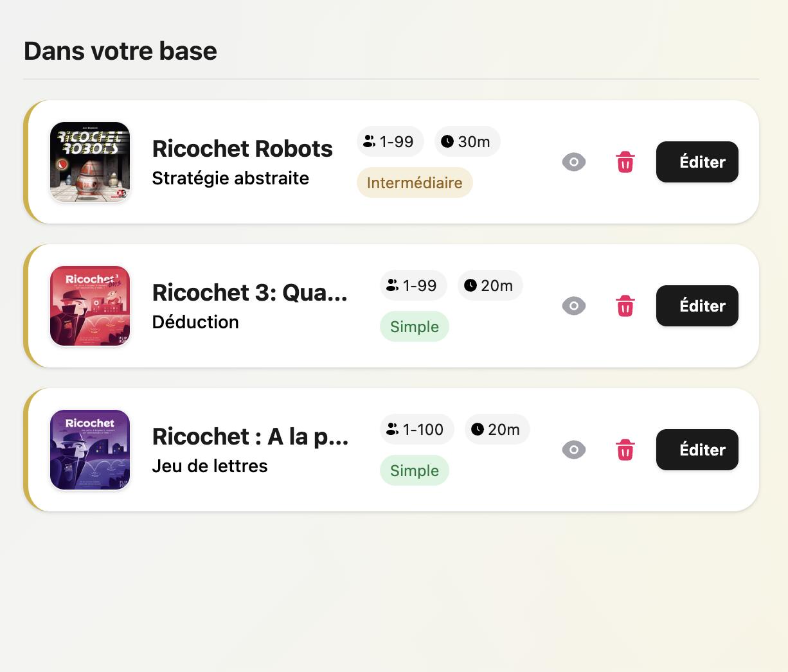Viewport: 788px width, 672px height.
Task: Toggle eye icon for the Déduction game
Action: [574, 306]
